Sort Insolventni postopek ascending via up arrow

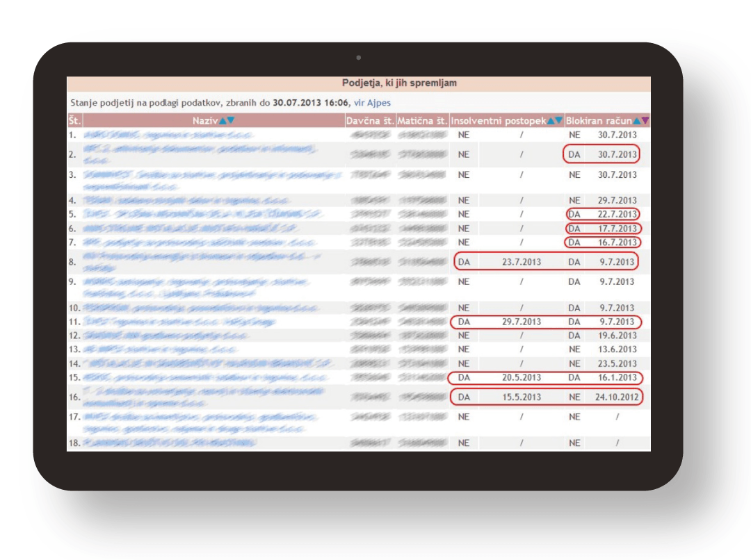[x=551, y=121]
